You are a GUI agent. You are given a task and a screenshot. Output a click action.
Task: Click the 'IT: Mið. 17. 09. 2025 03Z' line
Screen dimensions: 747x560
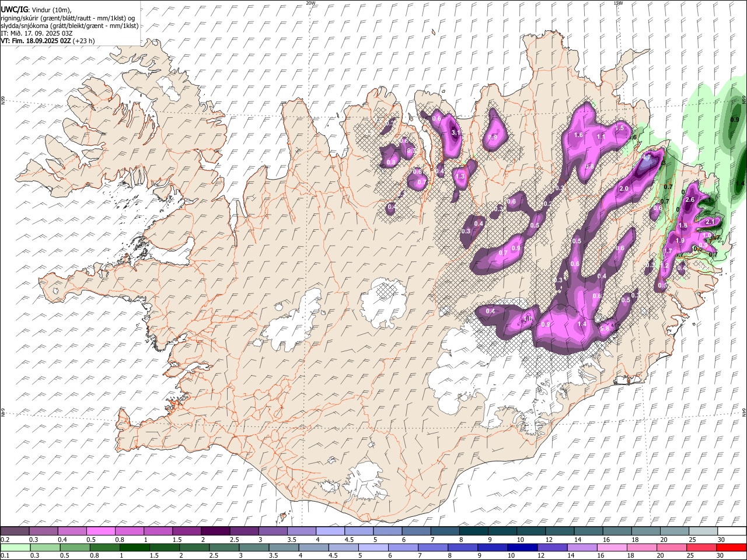37,33
